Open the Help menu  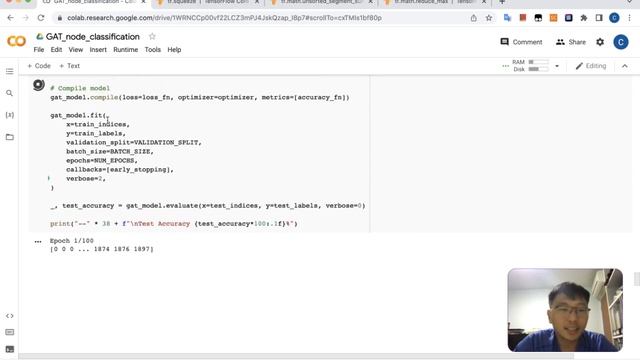coord(174,49)
